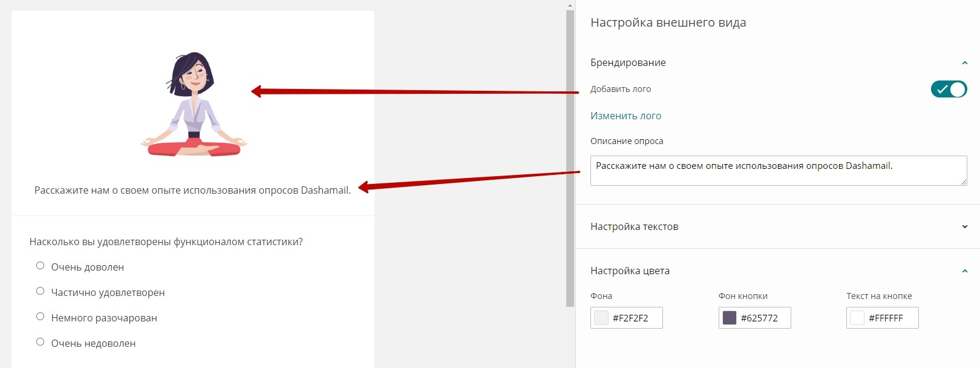Select the "Очень доволен" radio option
Screen dimensions: 980x368
[x=41, y=266]
